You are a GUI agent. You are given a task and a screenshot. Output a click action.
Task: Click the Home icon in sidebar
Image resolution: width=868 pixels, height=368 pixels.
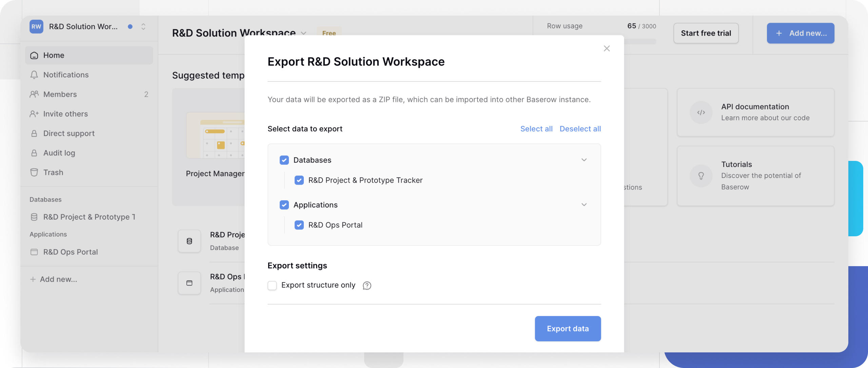34,55
